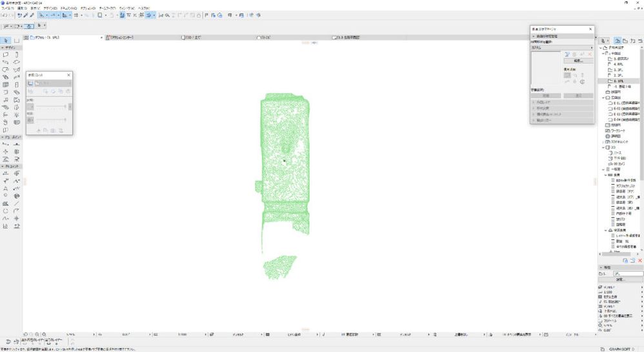Screen dimensions: 644x352
Task: Close the 参照 floating panel
Action: click(x=68, y=75)
